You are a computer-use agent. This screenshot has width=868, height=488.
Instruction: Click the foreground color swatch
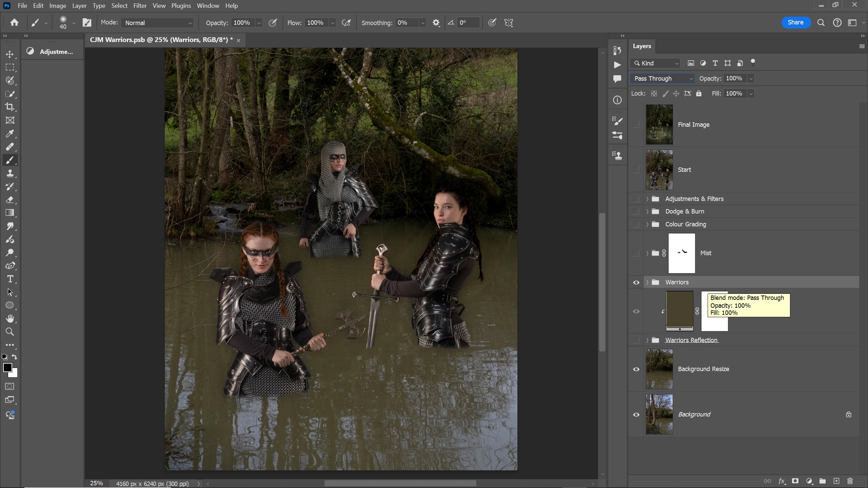pos(7,368)
